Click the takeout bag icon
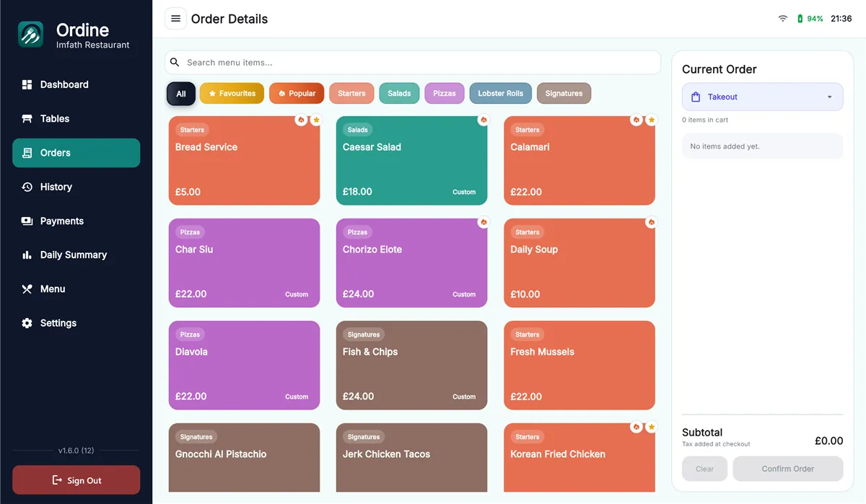Image resolution: width=866 pixels, height=504 pixels. point(696,97)
